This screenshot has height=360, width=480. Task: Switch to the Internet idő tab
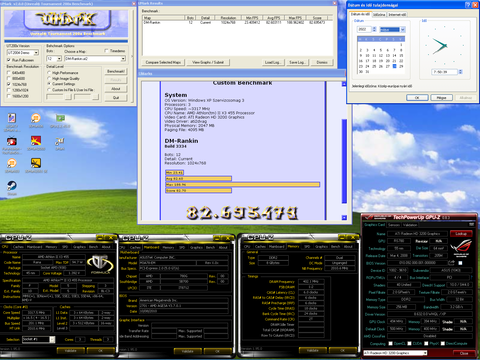pyautogui.click(x=397, y=15)
